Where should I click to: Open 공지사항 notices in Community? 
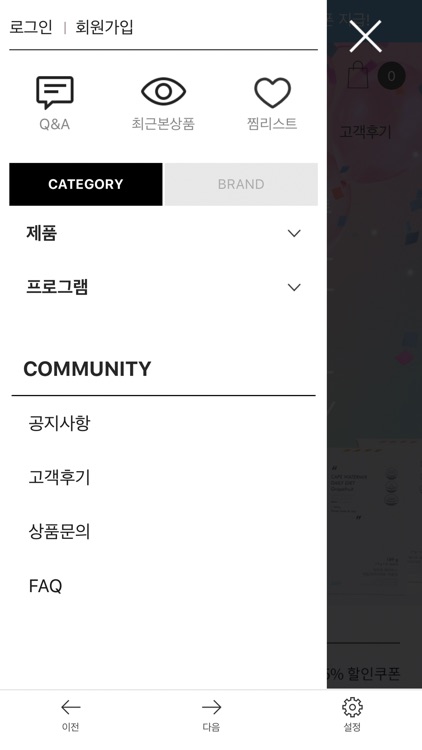pyautogui.click(x=59, y=423)
